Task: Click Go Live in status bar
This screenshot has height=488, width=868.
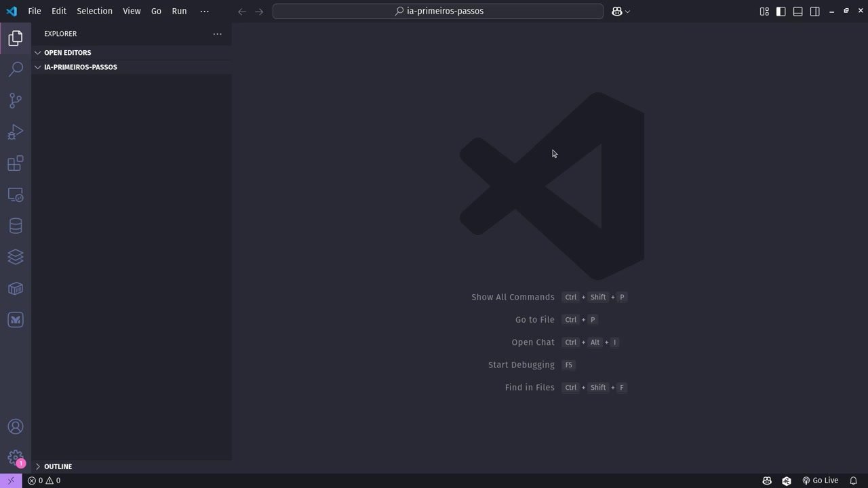Action: point(820,481)
